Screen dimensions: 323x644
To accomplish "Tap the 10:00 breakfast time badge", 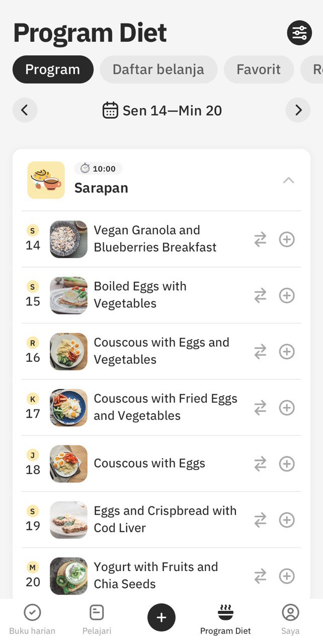I will pyautogui.click(x=99, y=169).
